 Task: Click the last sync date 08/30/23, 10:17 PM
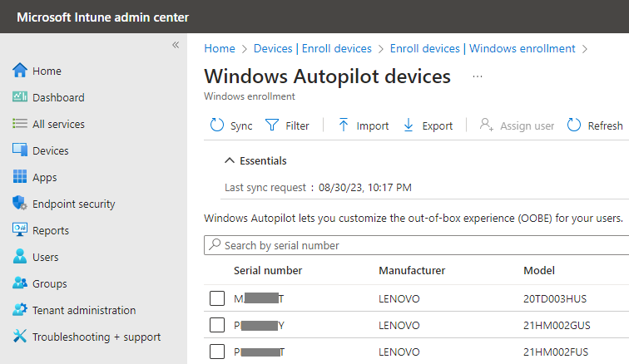click(x=365, y=188)
